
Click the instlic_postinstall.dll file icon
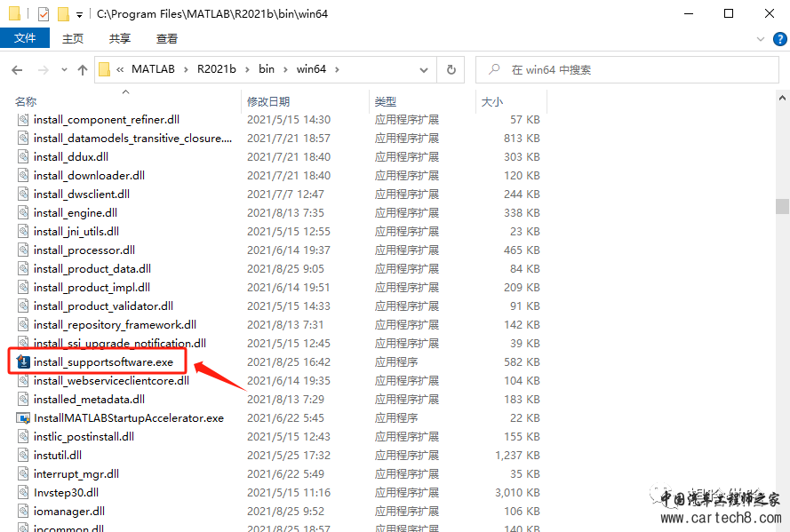(23, 437)
